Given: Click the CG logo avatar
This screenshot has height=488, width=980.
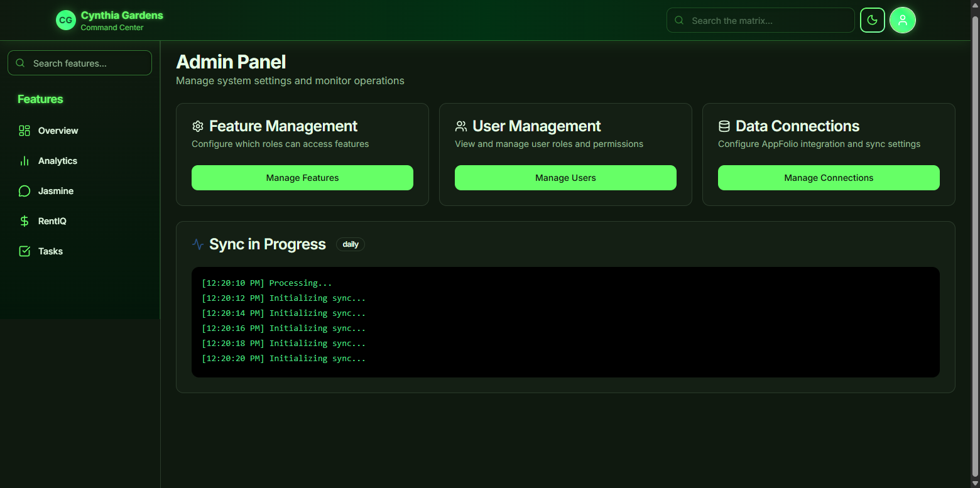Looking at the screenshot, I should coord(65,20).
